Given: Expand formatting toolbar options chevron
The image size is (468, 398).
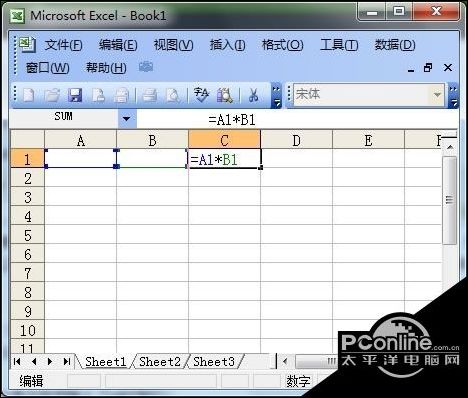Looking at the screenshot, I should pyautogui.click(x=453, y=96).
